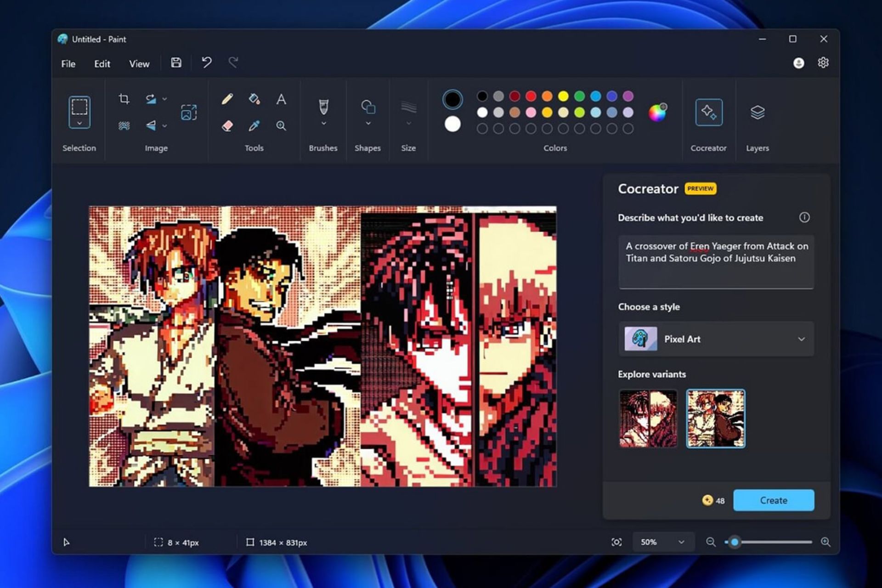Open the Brushes dropdown

pyautogui.click(x=323, y=123)
